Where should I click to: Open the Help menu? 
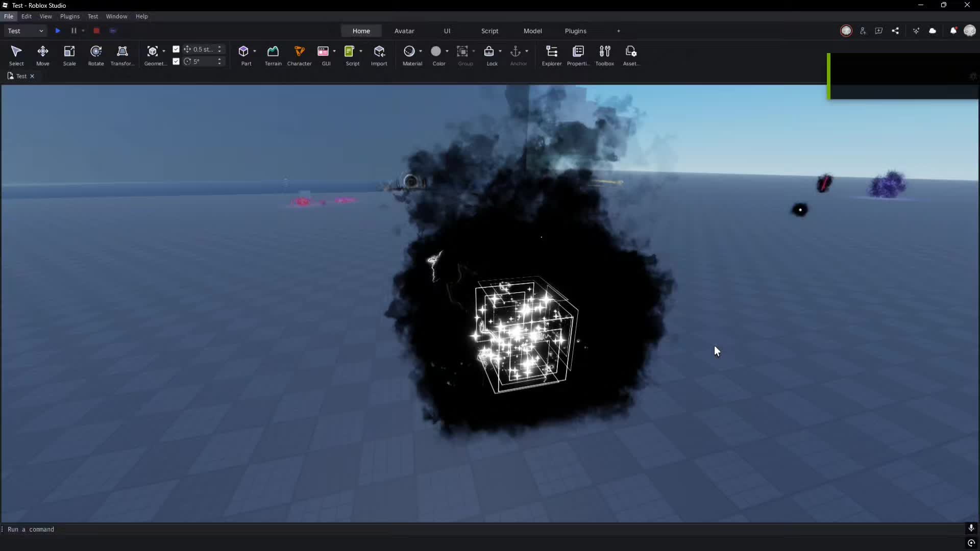[x=141, y=16]
